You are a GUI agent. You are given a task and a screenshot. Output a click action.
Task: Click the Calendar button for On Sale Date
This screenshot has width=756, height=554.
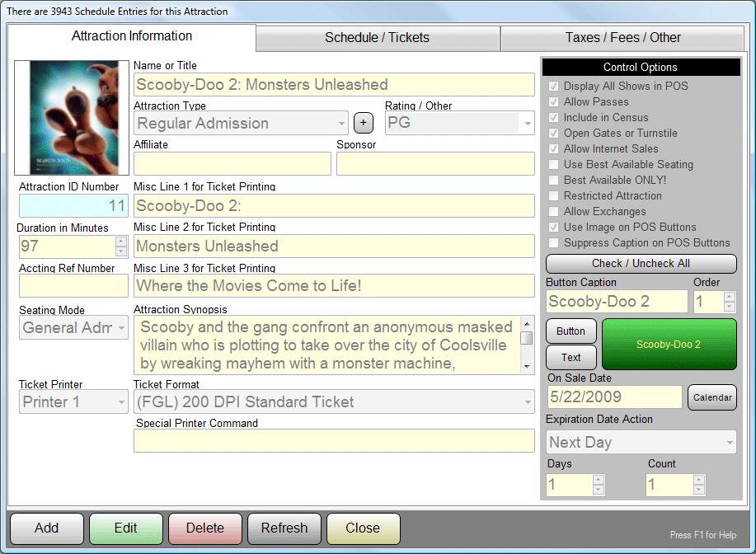click(712, 397)
